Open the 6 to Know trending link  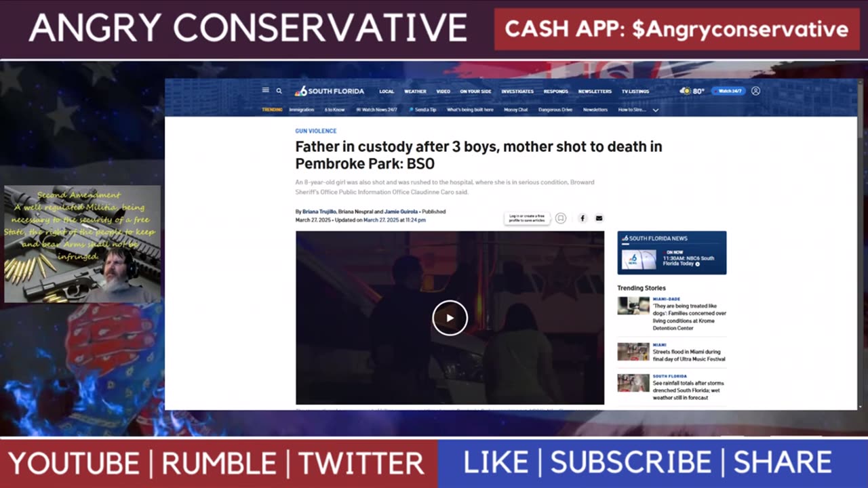334,110
